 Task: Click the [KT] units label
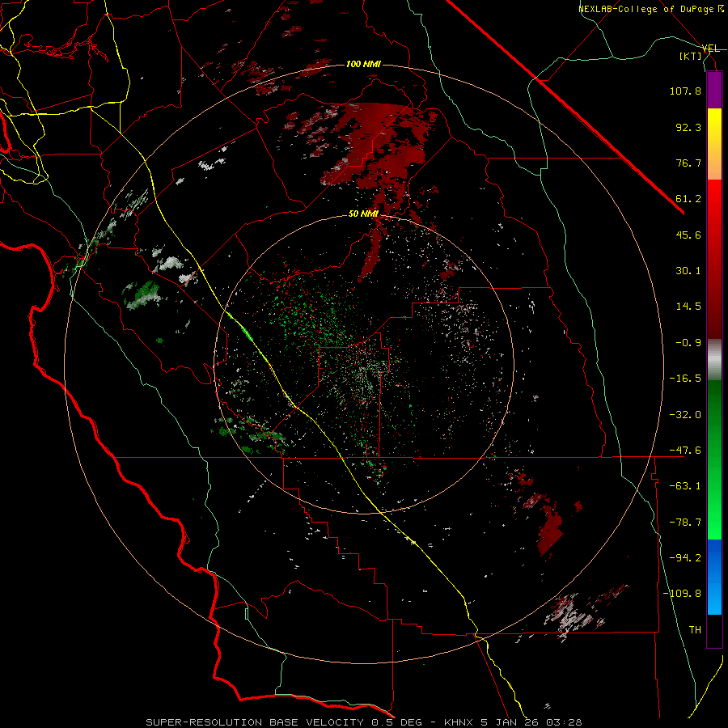pos(691,56)
